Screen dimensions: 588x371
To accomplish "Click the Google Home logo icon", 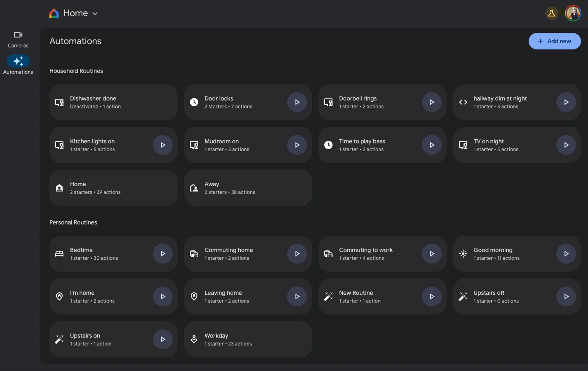I will (54, 13).
